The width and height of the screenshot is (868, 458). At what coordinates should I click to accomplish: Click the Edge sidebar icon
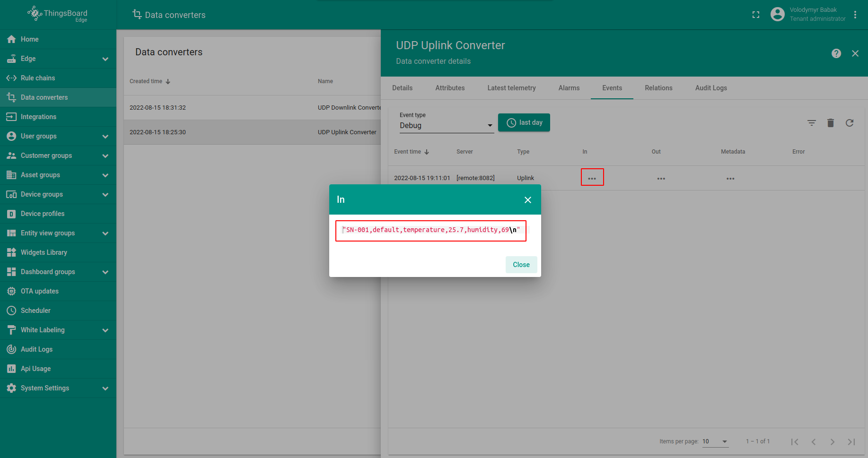(11, 59)
